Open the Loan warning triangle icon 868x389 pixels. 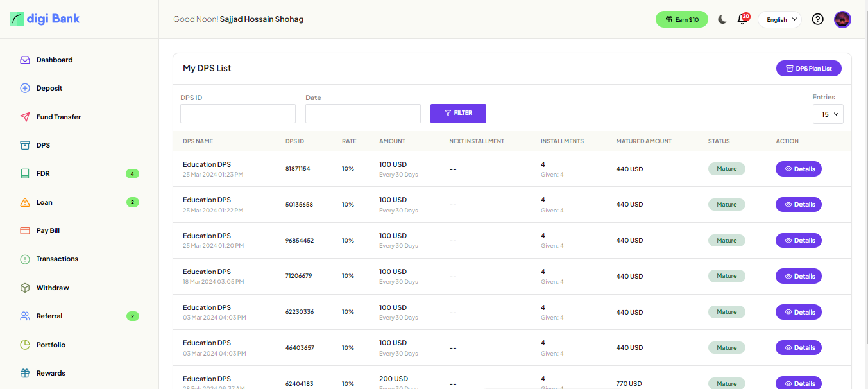tap(25, 202)
